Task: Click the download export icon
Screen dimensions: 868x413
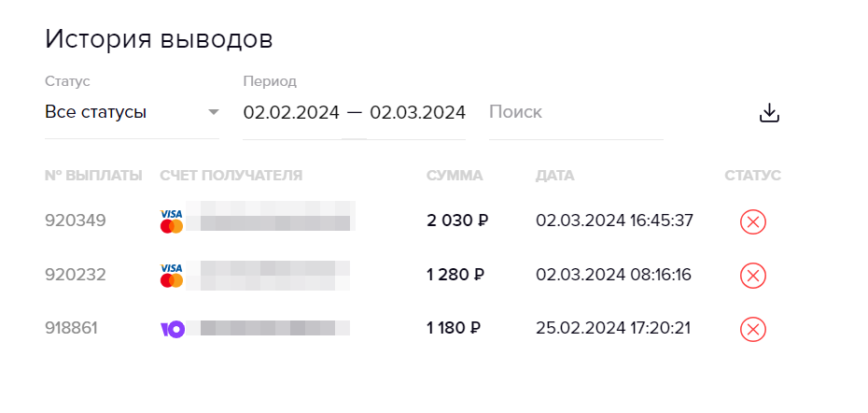Action: click(769, 113)
